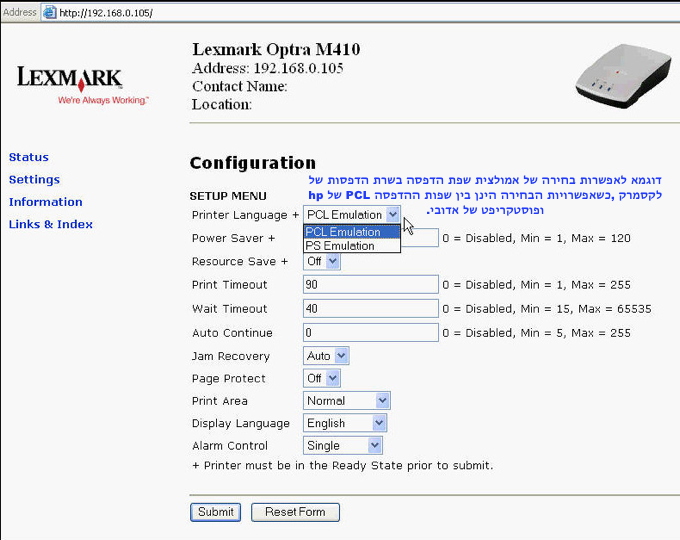Click the Jam Recovery label
The height and width of the screenshot is (540, 680).
coord(231,357)
